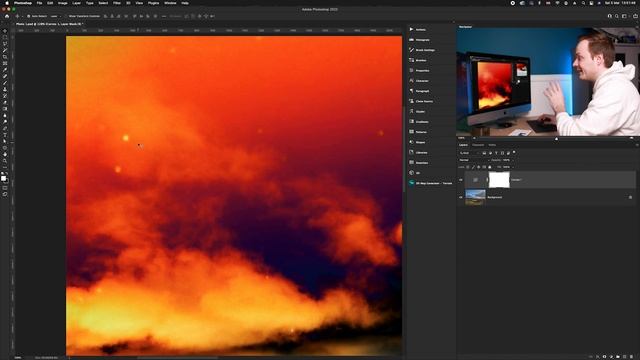Toggle the Auto-Select checkbox
Screen dimensions: 640x360
click(29, 16)
